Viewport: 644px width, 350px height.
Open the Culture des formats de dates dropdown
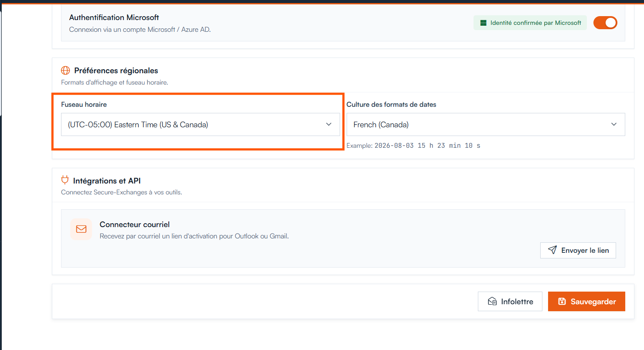486,125
